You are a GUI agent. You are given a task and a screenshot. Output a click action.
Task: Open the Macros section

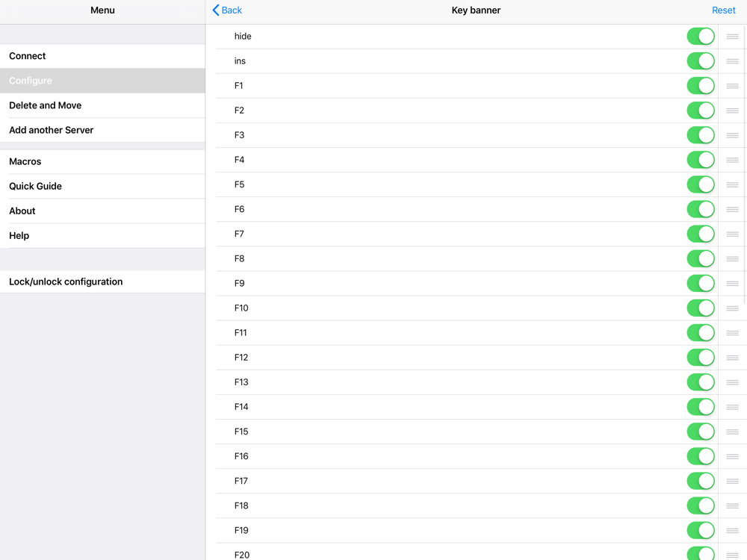[x=102, y=162]
